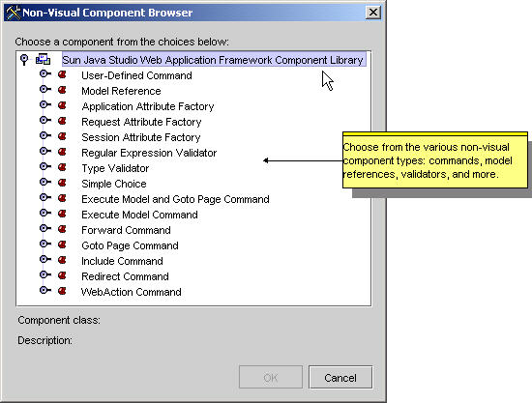The image size is (532, 403).
Task: Click the red icon beside Simple Choice
Action: point(62,183)
